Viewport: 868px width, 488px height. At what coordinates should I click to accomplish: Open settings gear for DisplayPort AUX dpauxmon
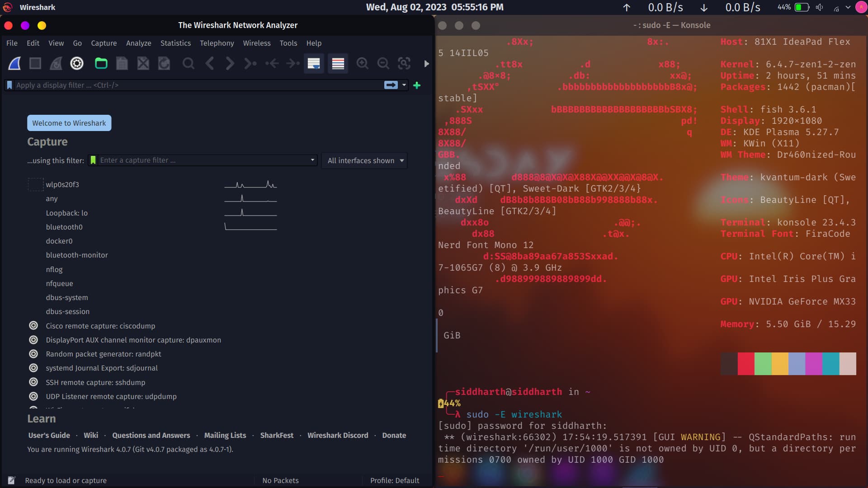coord(33,340)
